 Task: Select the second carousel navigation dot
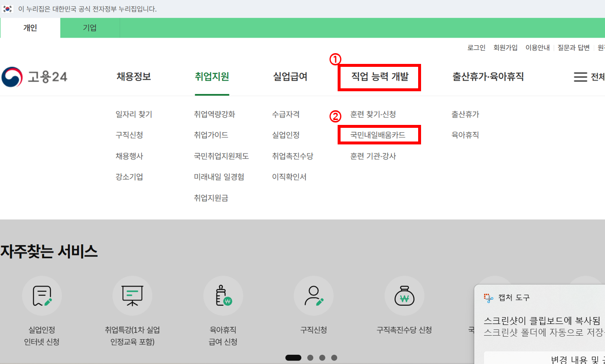point(310,357)
